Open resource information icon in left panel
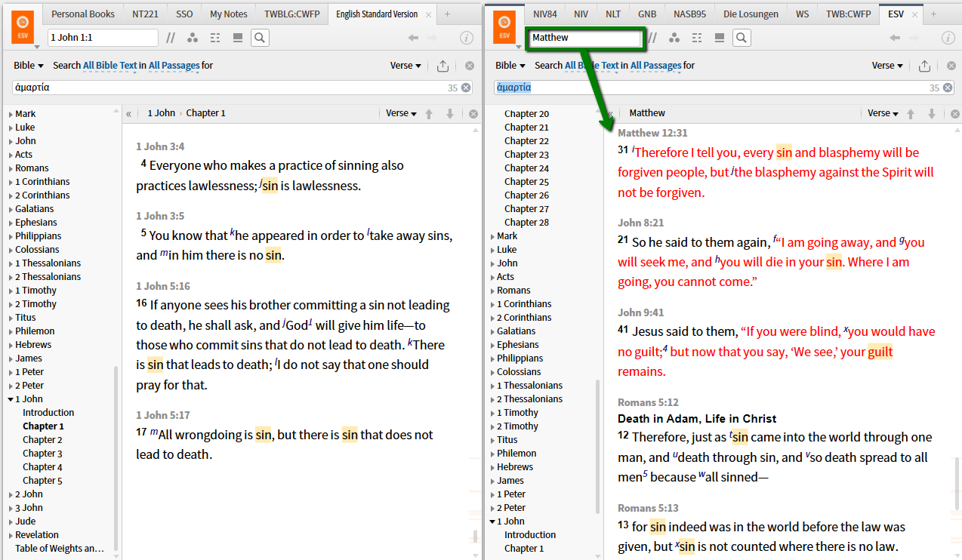 467,38
